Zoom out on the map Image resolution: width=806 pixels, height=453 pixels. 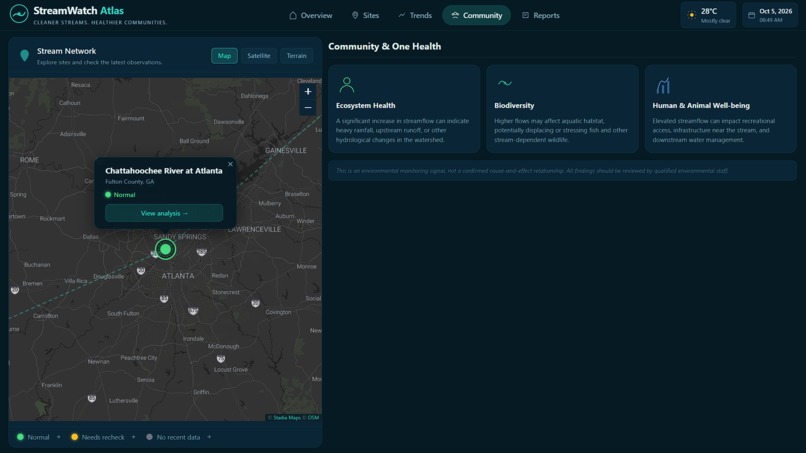pyautogui.click(x=308, y=107)
